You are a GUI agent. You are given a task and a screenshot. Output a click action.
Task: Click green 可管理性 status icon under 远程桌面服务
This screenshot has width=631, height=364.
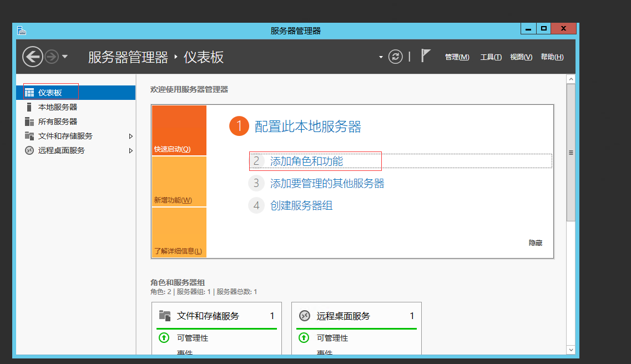304,337
